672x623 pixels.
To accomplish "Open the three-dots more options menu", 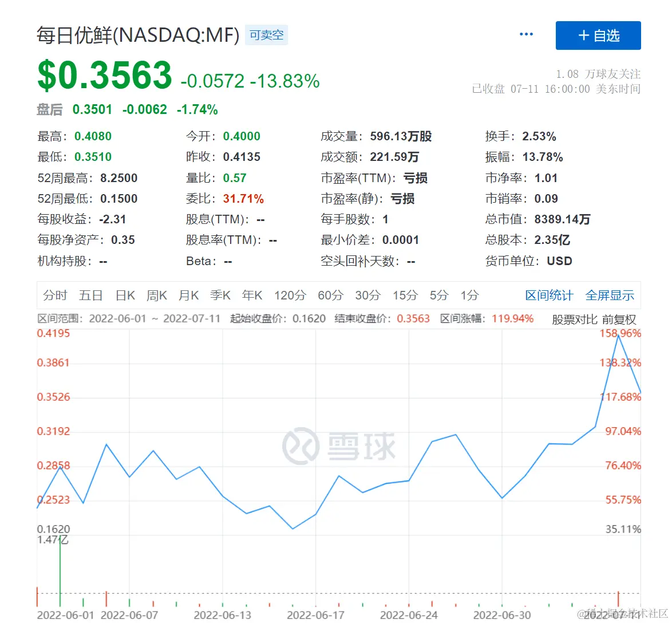I will point(526,34).
